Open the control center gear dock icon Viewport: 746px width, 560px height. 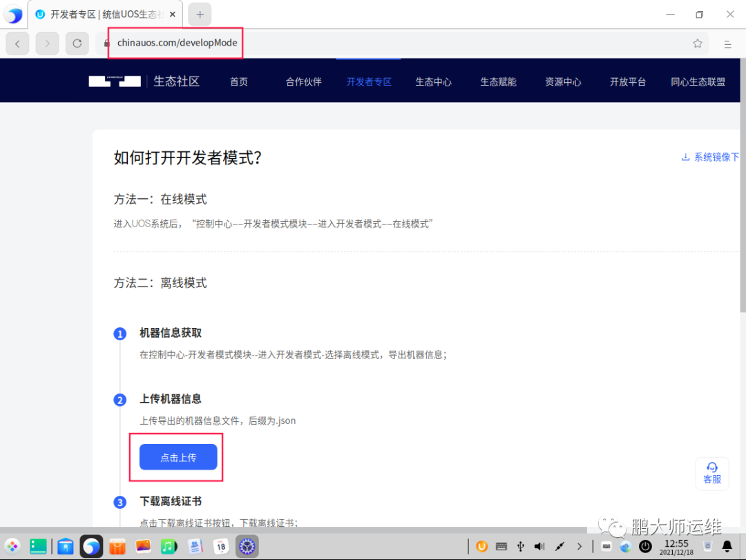[247, 546]
